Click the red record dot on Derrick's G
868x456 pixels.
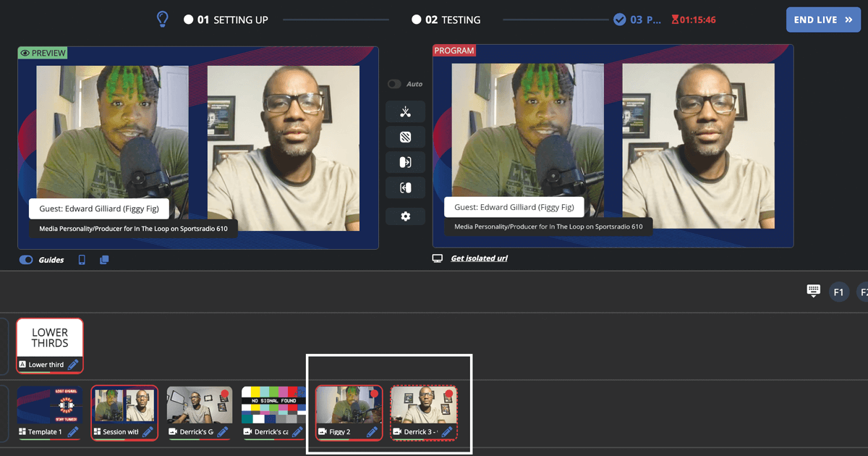(224, 394)
